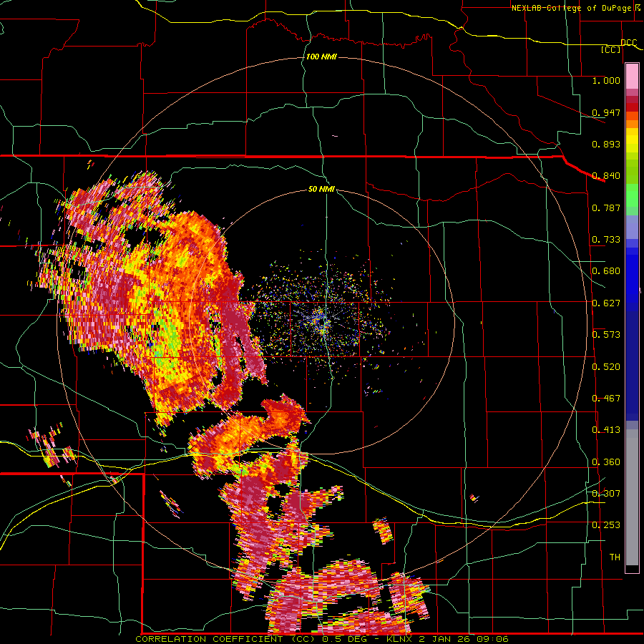Select the 0.253 scale value
The width and height of the screenshot is (644, 644).
pyautogui.click(x=606, y=525)
